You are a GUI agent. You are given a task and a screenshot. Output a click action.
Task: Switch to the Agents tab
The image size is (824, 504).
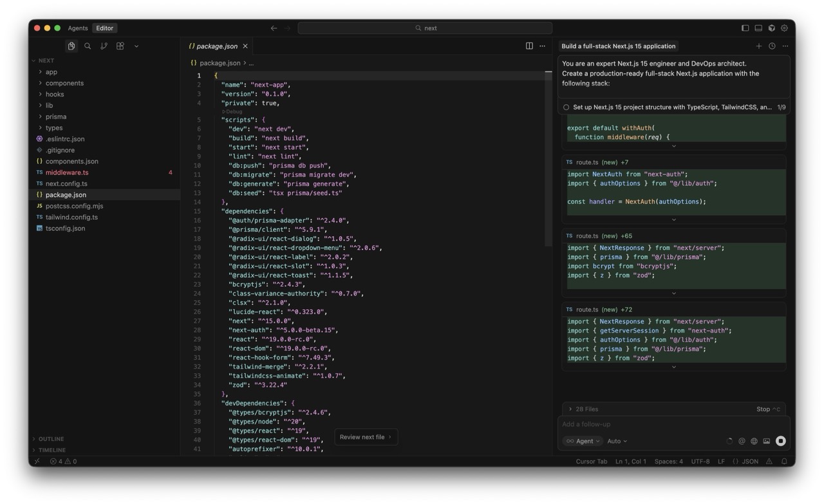click(x=78, y=28)
